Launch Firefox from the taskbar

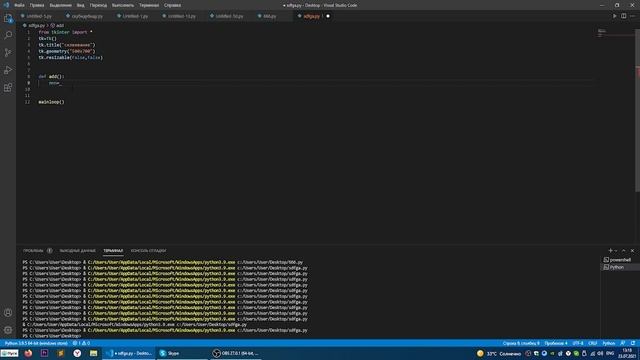pyautogui.click(x=28, y=353)
